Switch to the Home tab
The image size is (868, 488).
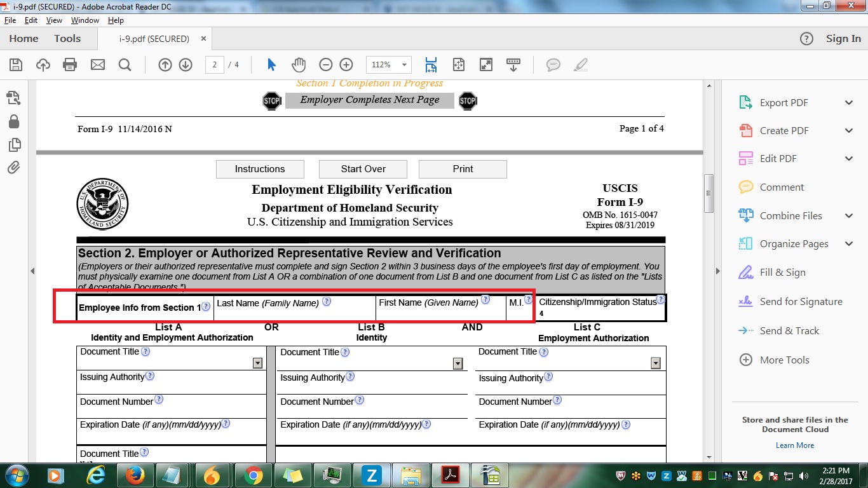23,38
